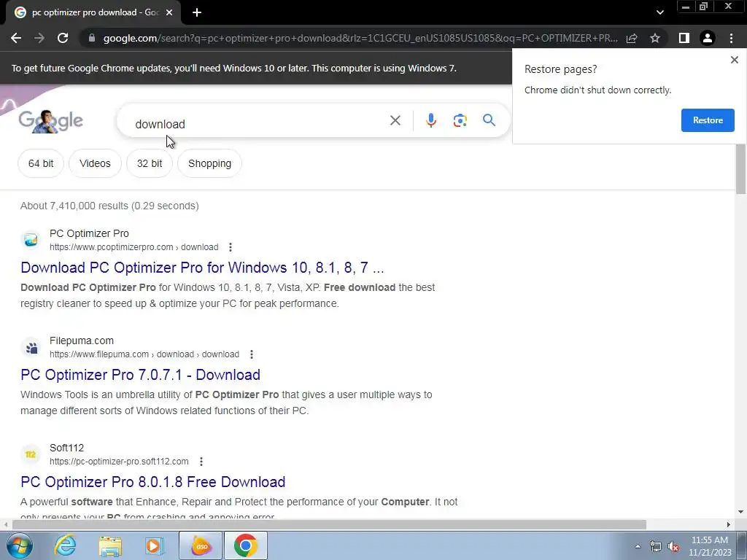Close the pc optimizer pro download tab
Screen dimensions: 747x560
click(169, 12)
